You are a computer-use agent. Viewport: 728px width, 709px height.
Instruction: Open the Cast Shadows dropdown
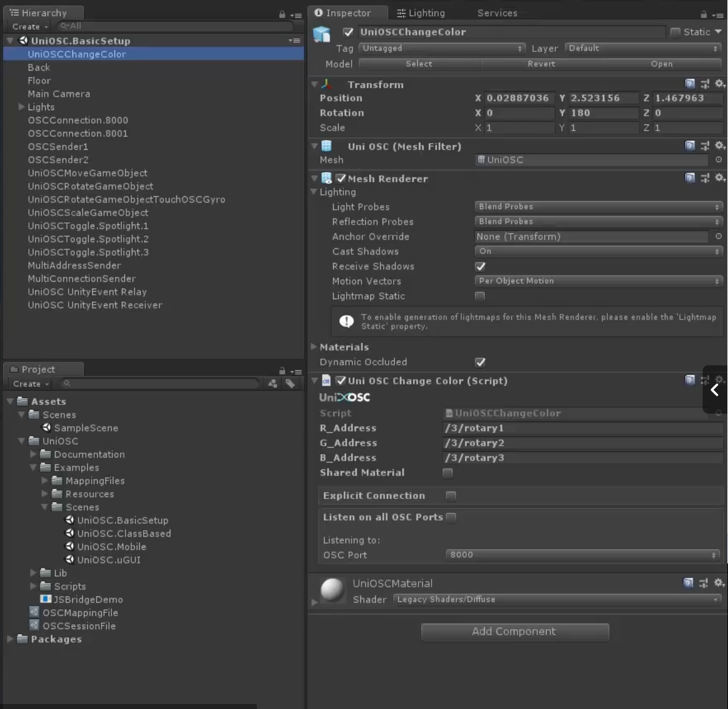pyautogui.click(x=599, y=251)
